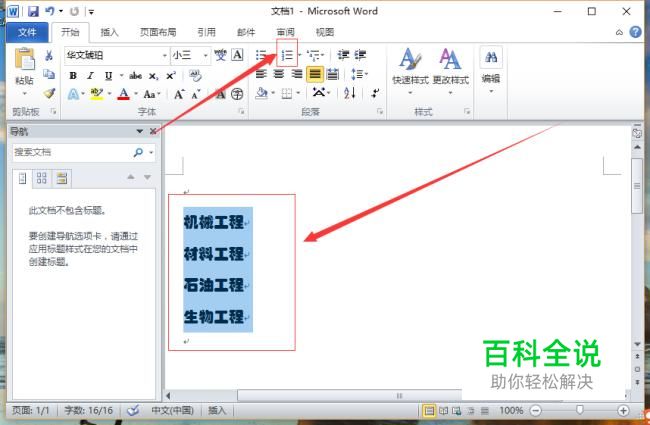Switch to the References tab
The image size is (650, 425).
[x=206, y=32]
